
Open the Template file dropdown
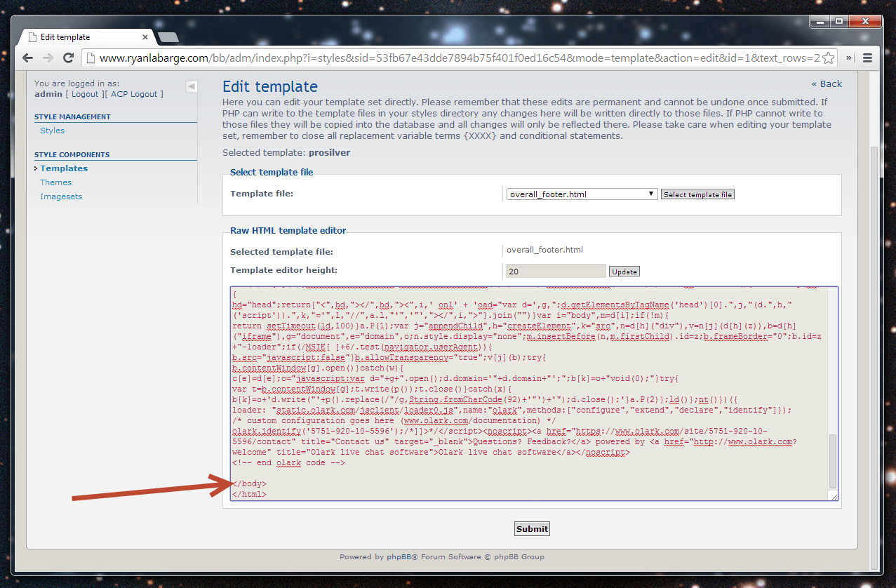pyautogui.click(x=582, y=194)
